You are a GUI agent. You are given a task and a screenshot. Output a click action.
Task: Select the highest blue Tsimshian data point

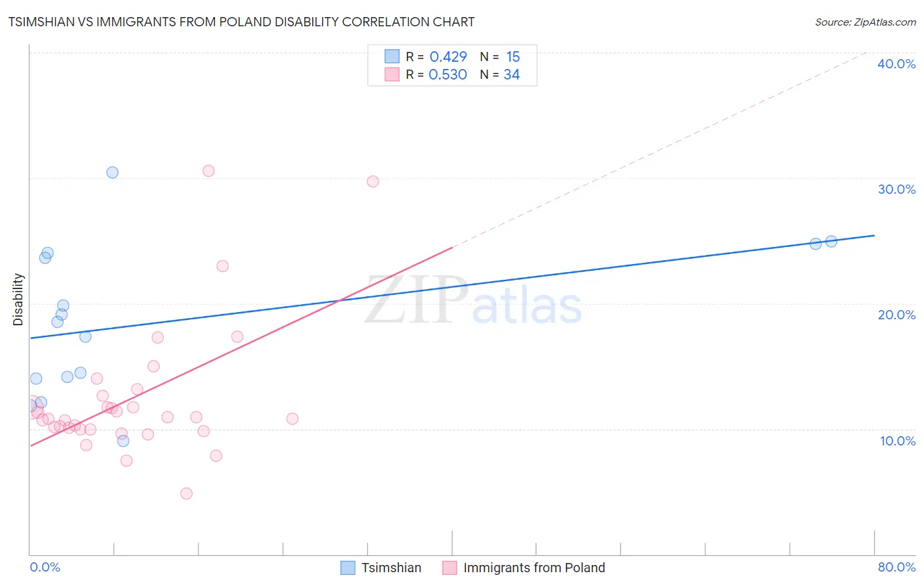[112, 172]
